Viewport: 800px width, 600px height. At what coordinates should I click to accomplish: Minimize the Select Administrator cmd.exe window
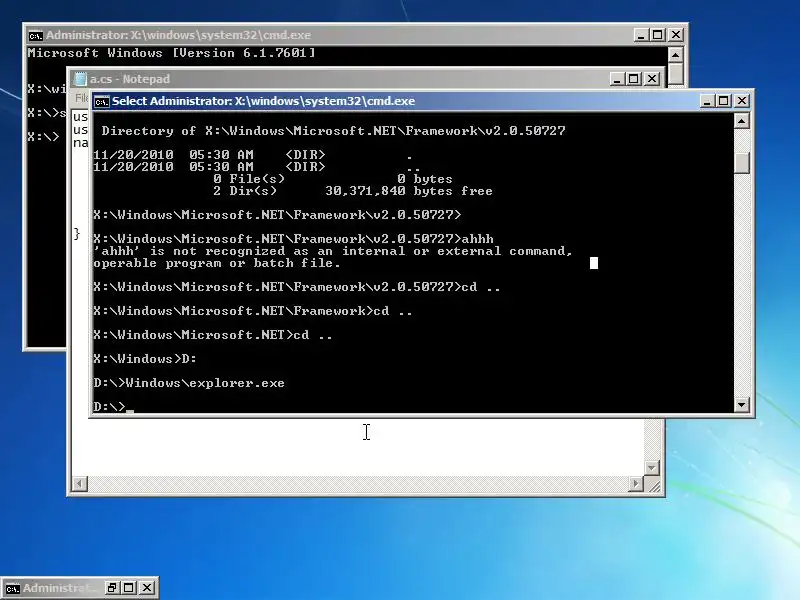click(x=707, y=101)
